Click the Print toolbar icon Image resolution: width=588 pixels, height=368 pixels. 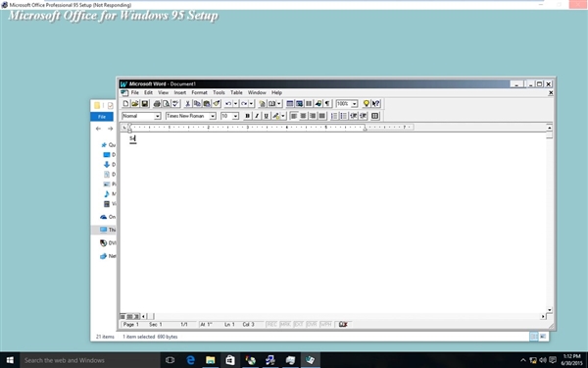pos(157,104)
